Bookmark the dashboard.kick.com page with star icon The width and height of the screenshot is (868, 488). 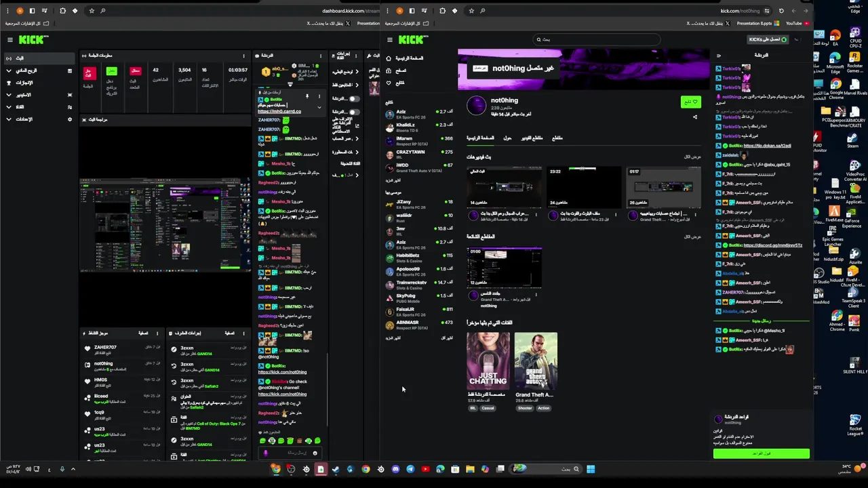point(92,11)
